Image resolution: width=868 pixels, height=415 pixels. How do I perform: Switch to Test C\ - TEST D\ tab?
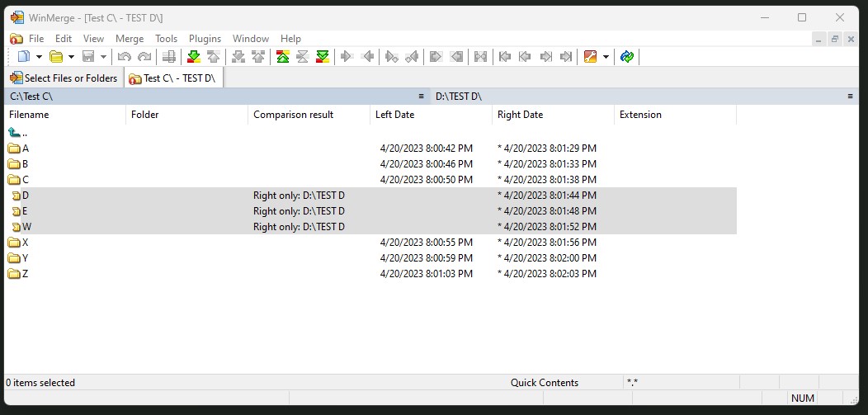pos(173,78)
